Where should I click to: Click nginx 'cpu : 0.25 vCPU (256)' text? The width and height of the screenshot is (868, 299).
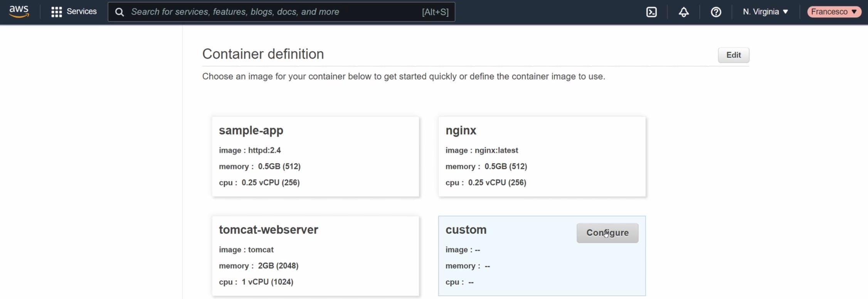point(486,182)
